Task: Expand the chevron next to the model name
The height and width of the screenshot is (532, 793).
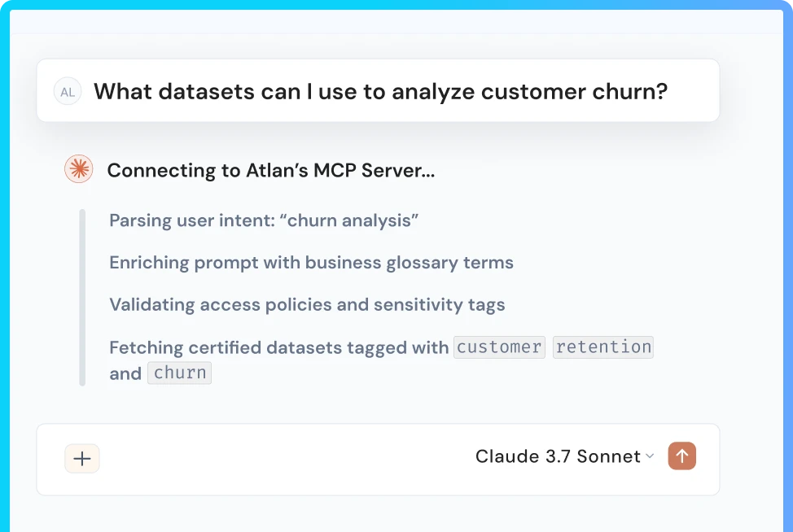Action: pyautogui.click(x=650, y=456)
